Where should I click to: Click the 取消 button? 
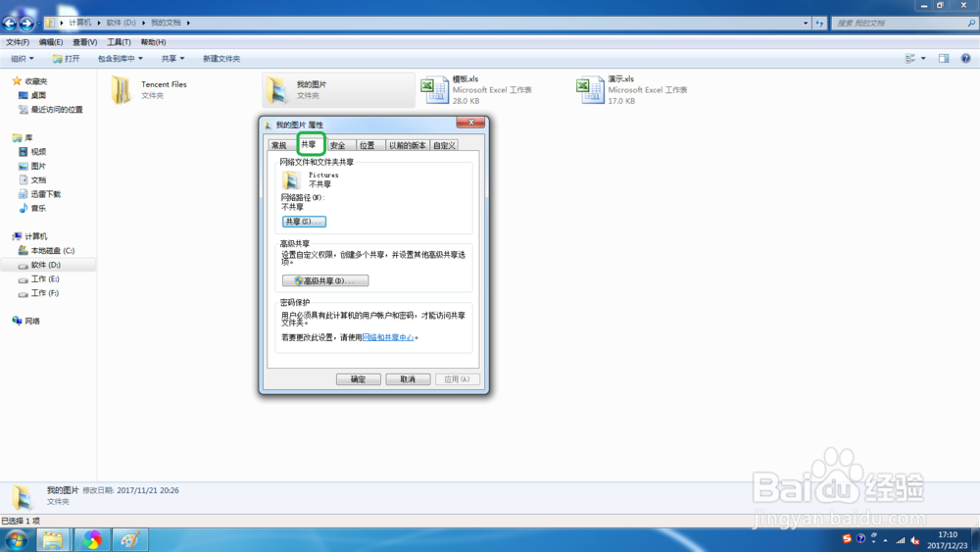(408, 379)
